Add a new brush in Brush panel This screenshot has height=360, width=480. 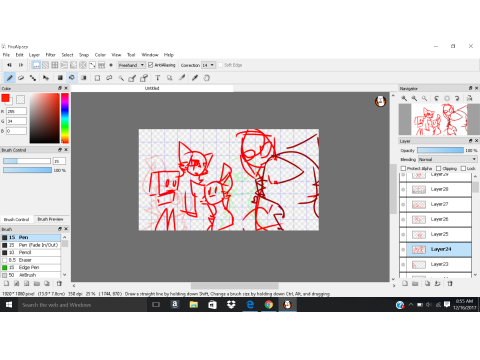tap(6, 284)
